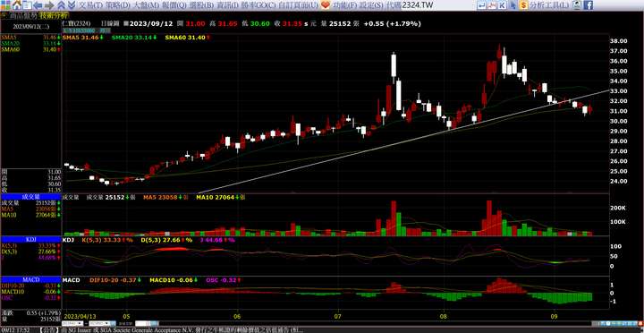Viewport: 644px width, 333px height.
Task: Open the Facebook icon
Action: point(589,5)
